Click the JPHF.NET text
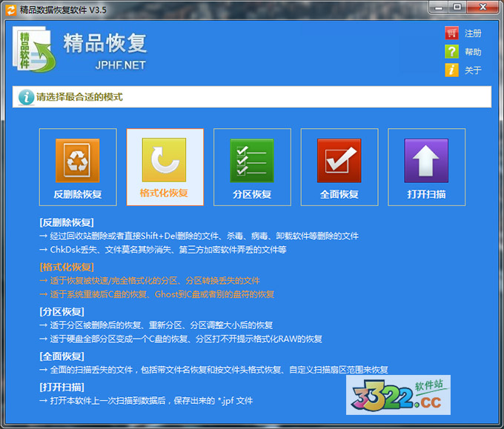The height and width of the screenshot is (429, 504). point(121,65)
